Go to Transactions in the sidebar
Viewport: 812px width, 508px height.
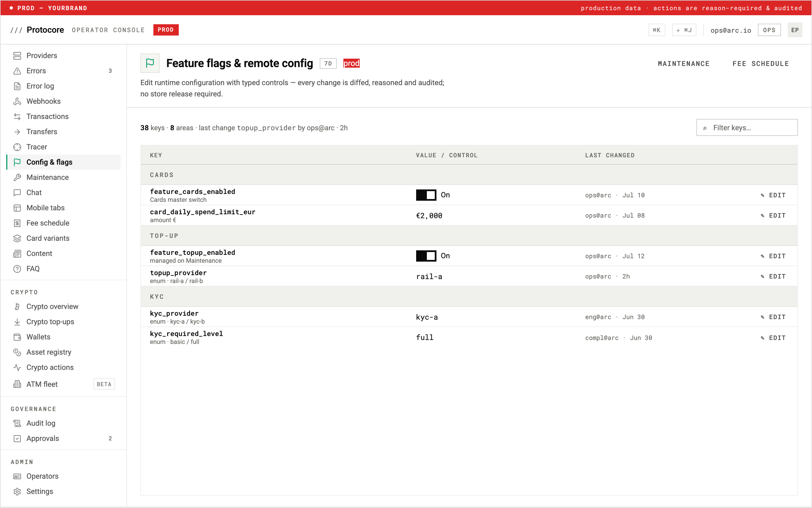coord(63,117)
